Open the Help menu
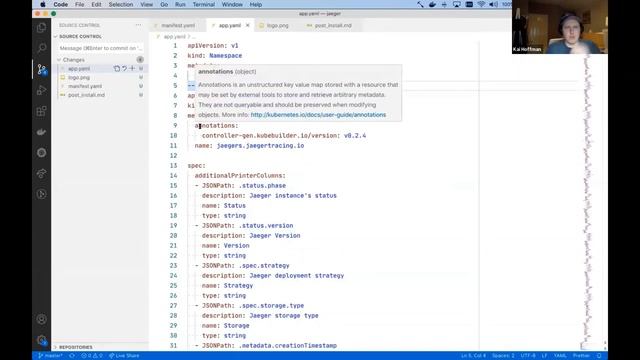The width and height of the screenshot is (640, 360). 256,4
